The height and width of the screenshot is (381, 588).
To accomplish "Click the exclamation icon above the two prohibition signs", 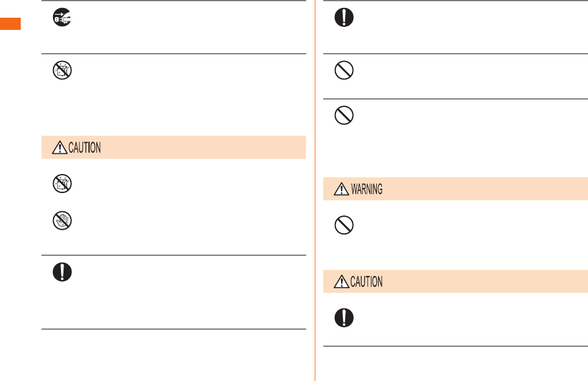I will [x=344, y=17].
